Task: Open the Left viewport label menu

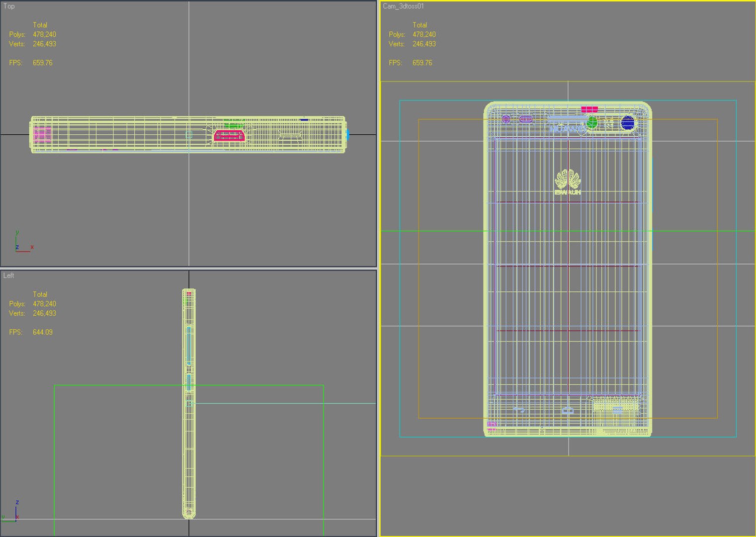Action: coord(9,275)
